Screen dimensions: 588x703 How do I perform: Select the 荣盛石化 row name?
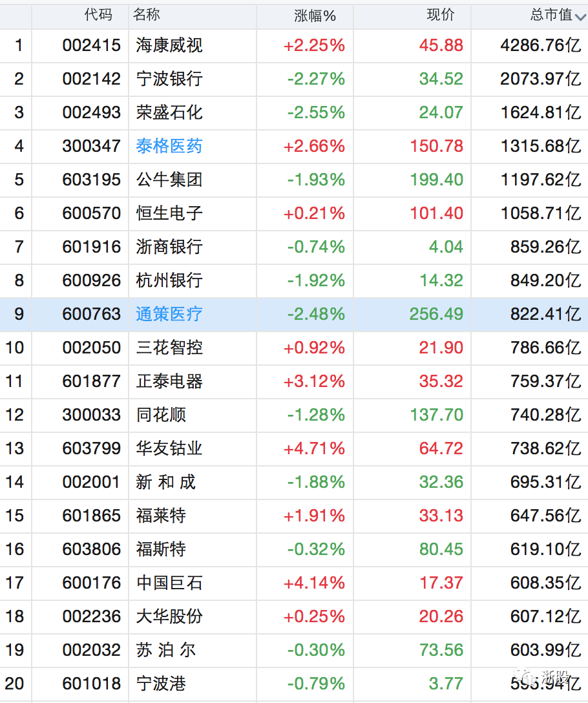pos(169,112)
